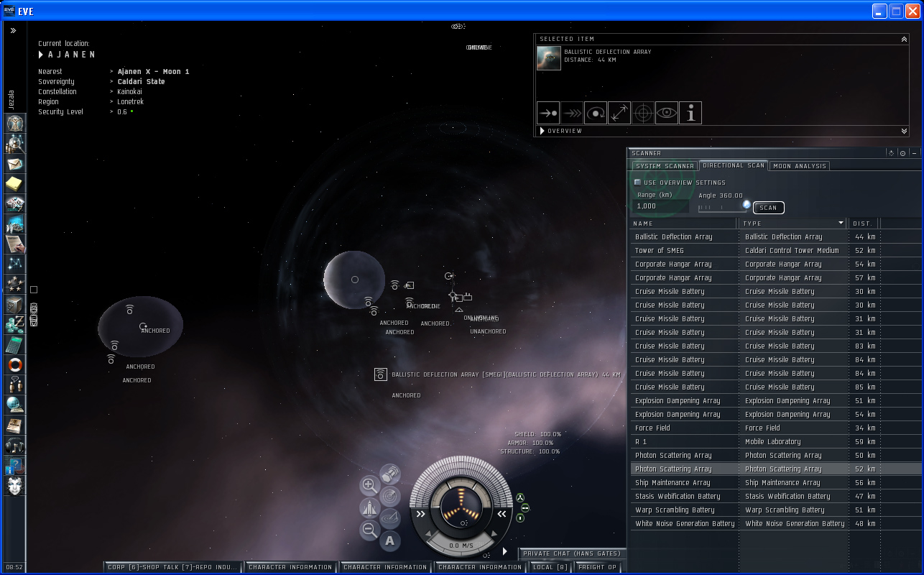This screenshot has height=575, width=924.
Task: Open EVE Mail envelope icon
Action: coord(15,164)
